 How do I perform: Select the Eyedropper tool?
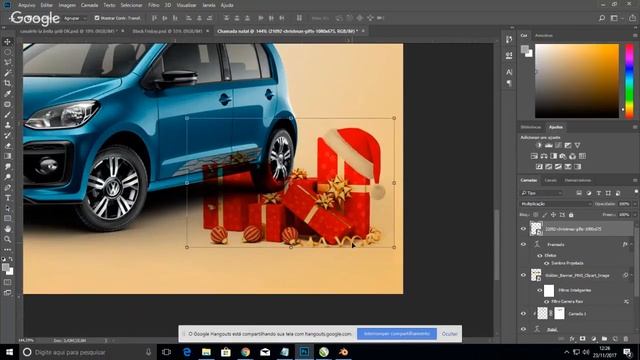click(7, 94)
